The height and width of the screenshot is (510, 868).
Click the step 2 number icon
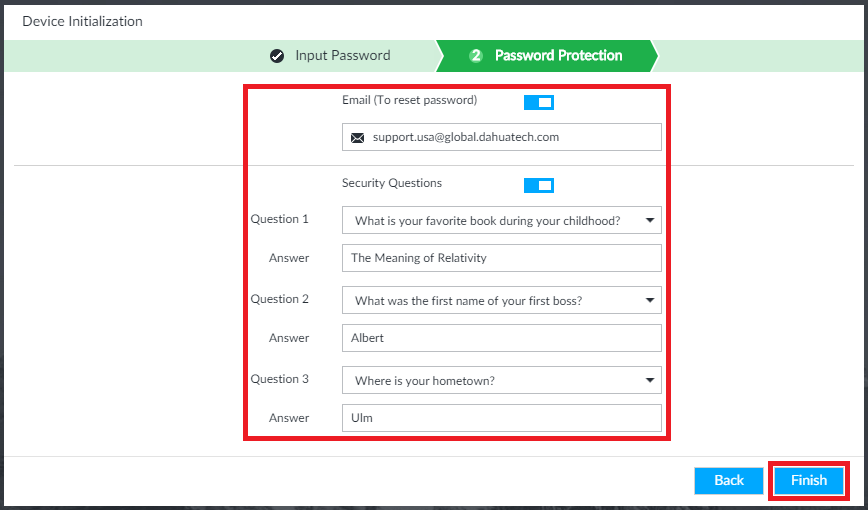tap(477, 56)
